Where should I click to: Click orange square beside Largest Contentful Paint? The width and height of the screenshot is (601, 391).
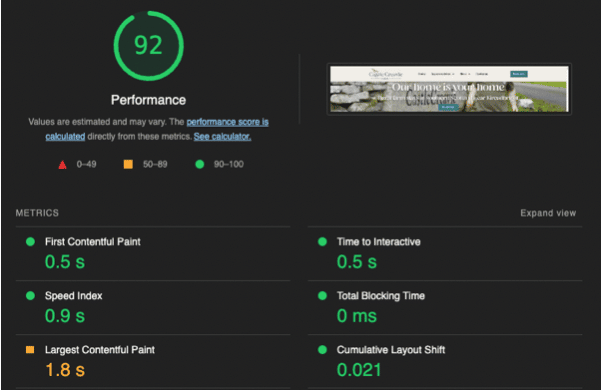coord(30,350)
